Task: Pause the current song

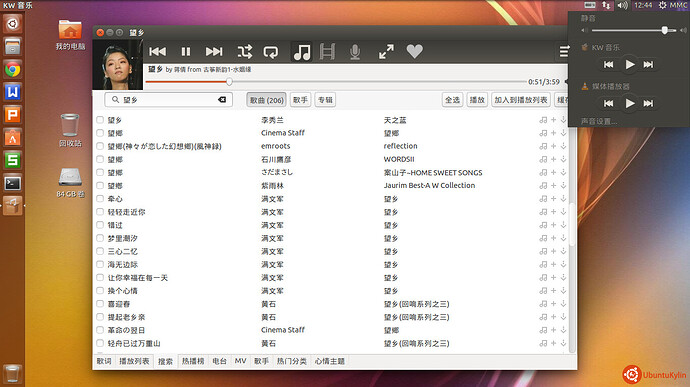Action: point(186,52)
